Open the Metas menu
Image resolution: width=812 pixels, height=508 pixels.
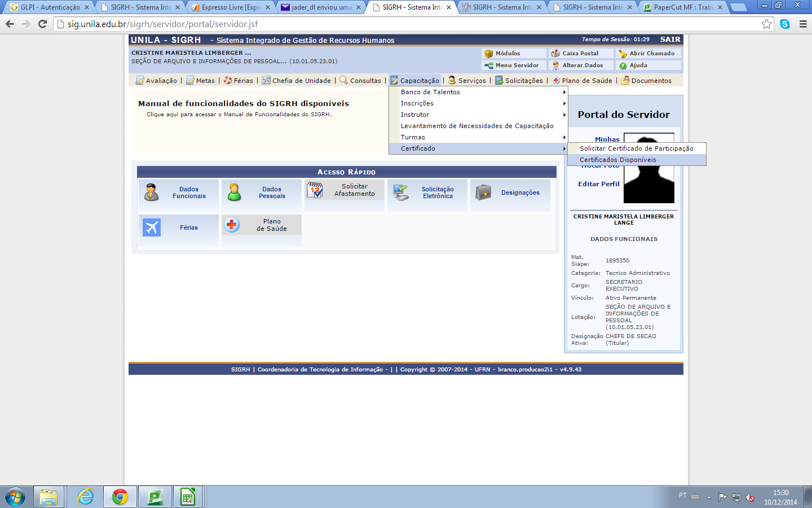(x=200, y=81)
